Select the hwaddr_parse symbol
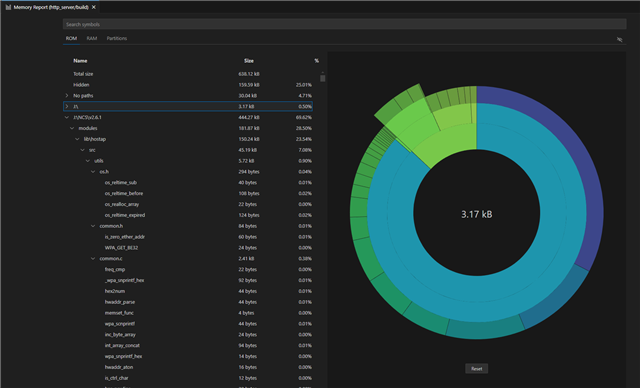Viewport: 640px width, 388px height. [120, 302]
